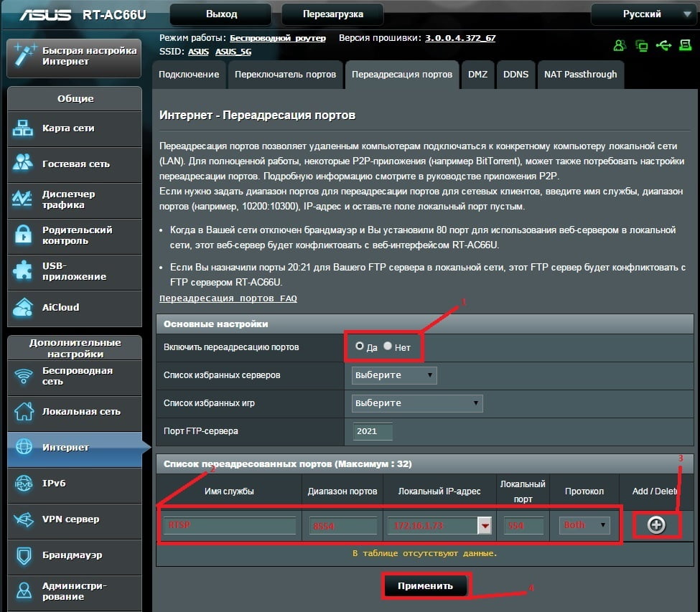Viewport: 700px width, 612px height.
Task: Click the quick Internet setup wand icon
Action: point(24,55)
